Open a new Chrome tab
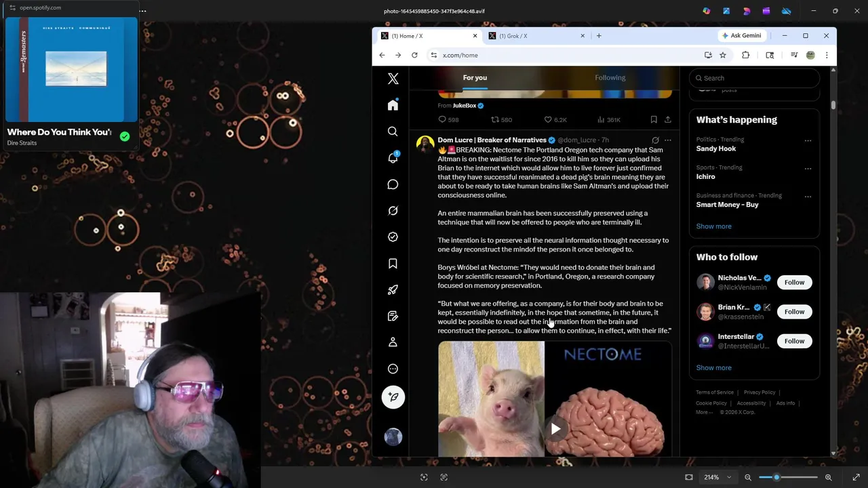 pyautogui.click(x=599, y=36)
